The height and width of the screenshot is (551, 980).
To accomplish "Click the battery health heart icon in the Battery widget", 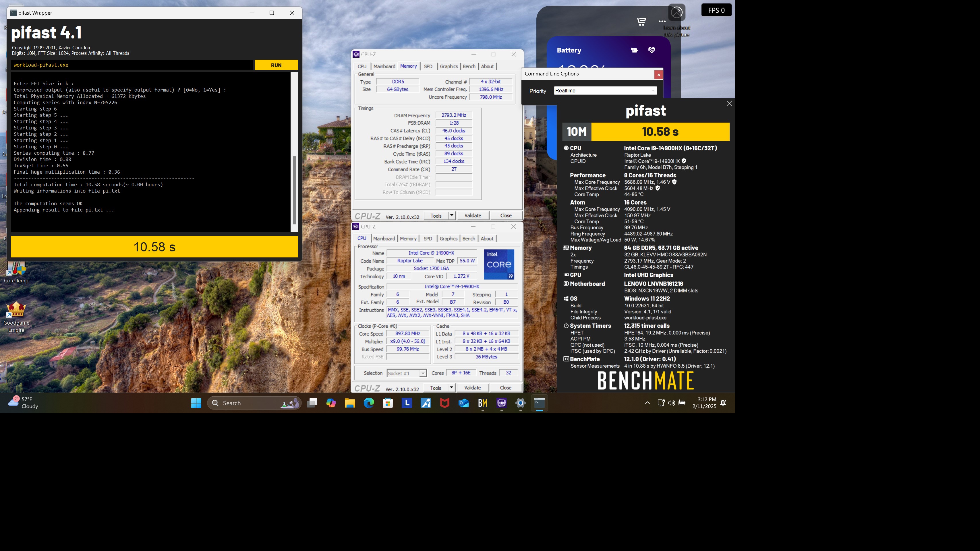I will coord(652,50).
